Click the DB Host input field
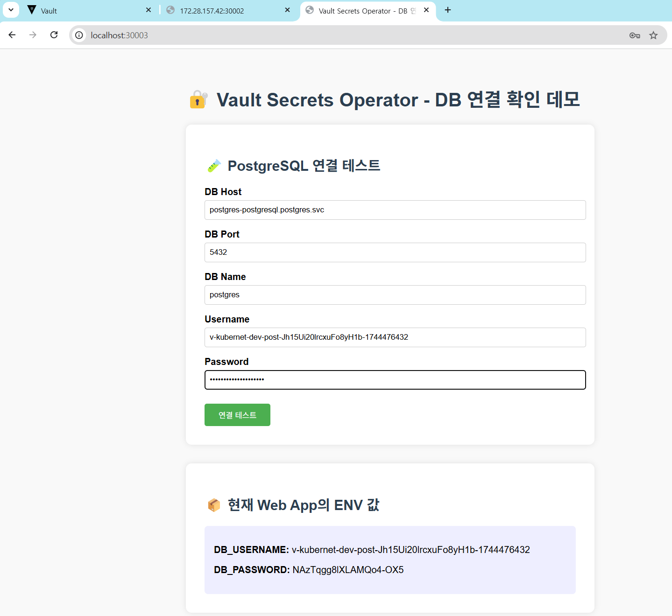672x616 pixels. 395,210
